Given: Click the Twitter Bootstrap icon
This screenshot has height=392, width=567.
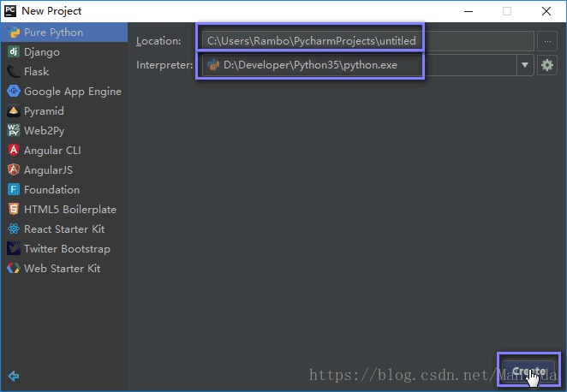Looking at the screenshot, I should click(x=14, y=248).
